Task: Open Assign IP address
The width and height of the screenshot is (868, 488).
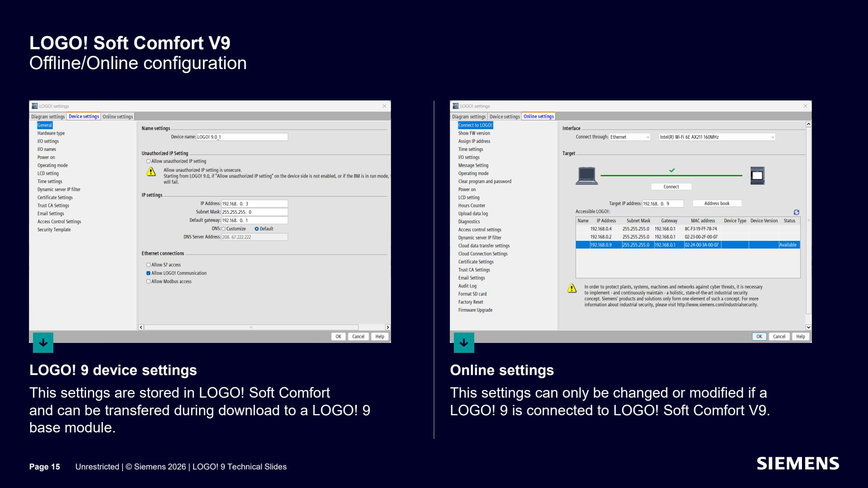Action: (474, 141)
